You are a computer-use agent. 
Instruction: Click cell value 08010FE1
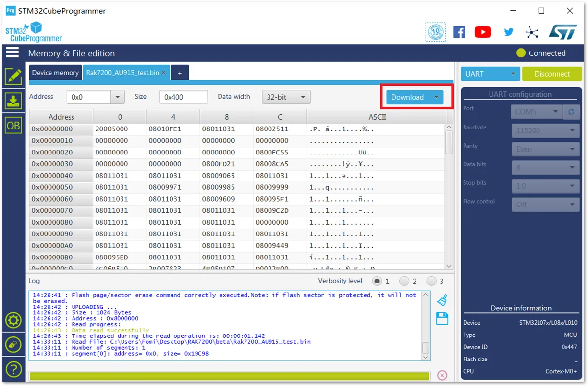point(165,129)
